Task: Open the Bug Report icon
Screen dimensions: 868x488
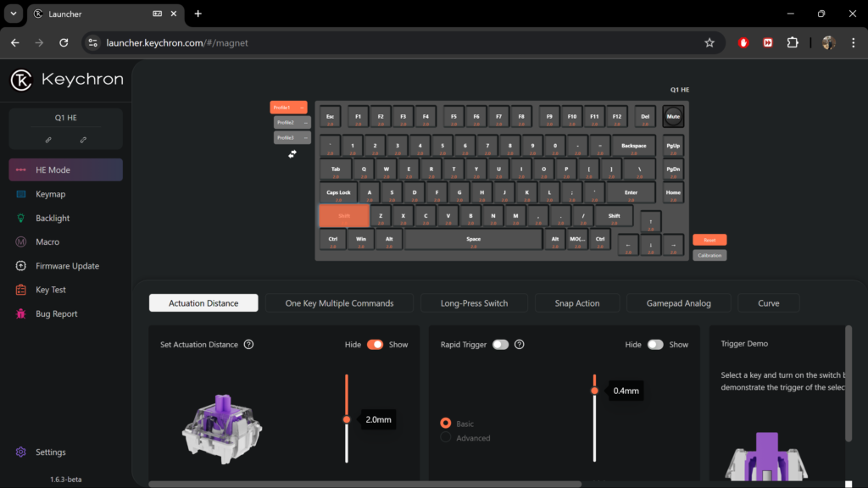Action: click(21, 313)
